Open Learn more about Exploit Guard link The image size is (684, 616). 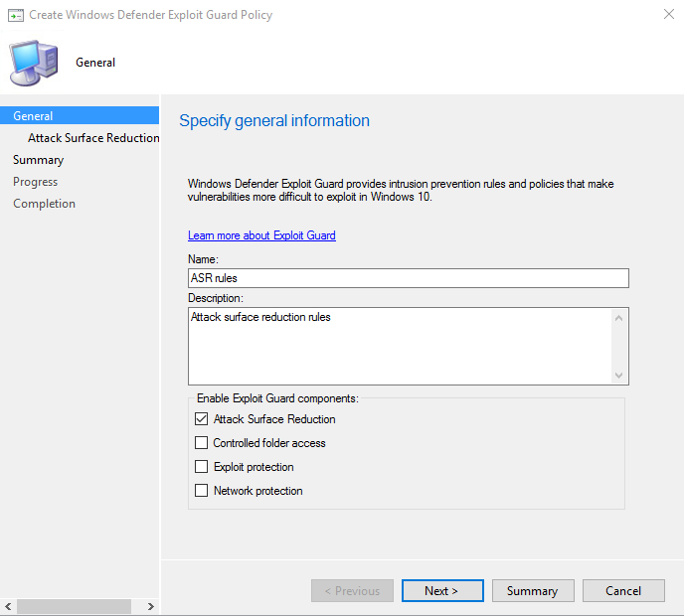(x=261, y=235)
